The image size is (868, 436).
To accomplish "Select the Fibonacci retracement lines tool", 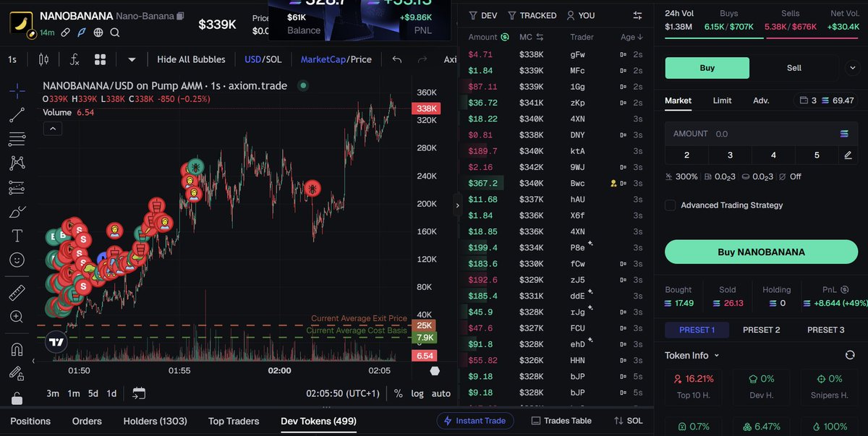I will click(17, 139).
